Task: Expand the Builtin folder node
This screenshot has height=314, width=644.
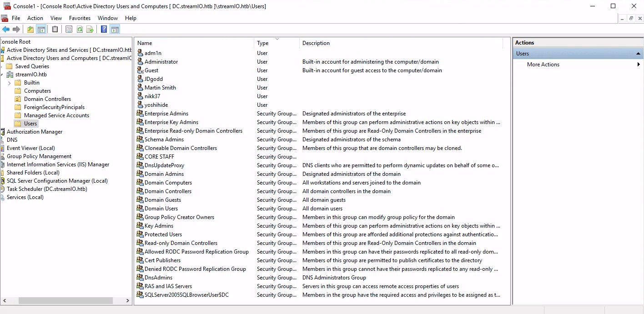Action: pos(10,83)
